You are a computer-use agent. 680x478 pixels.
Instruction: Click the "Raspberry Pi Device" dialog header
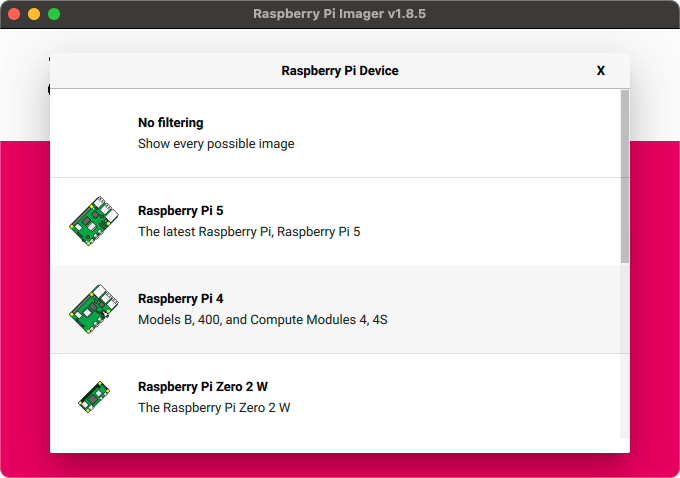tap(340, 71)
